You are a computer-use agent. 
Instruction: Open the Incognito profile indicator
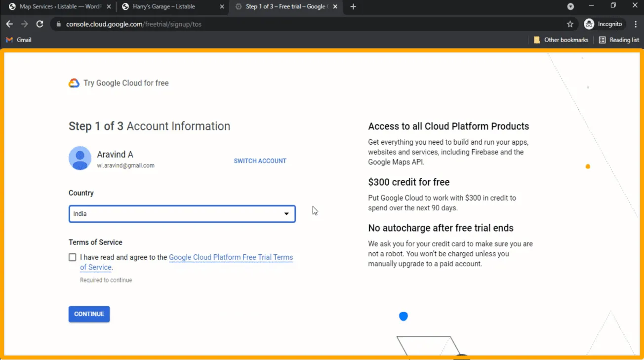click(x=604, y=24)
